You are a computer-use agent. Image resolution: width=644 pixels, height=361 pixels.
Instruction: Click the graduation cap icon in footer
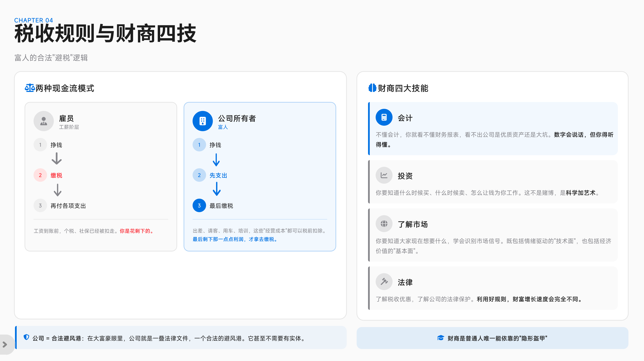click(x=441, y=338)
